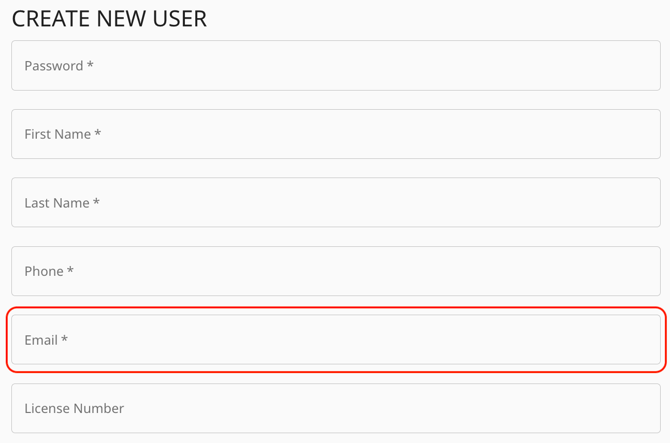The height and width of the screenshot is (443, 670).
Task: Click the required asterisk beside Email
Action: (x=65, y=340)
